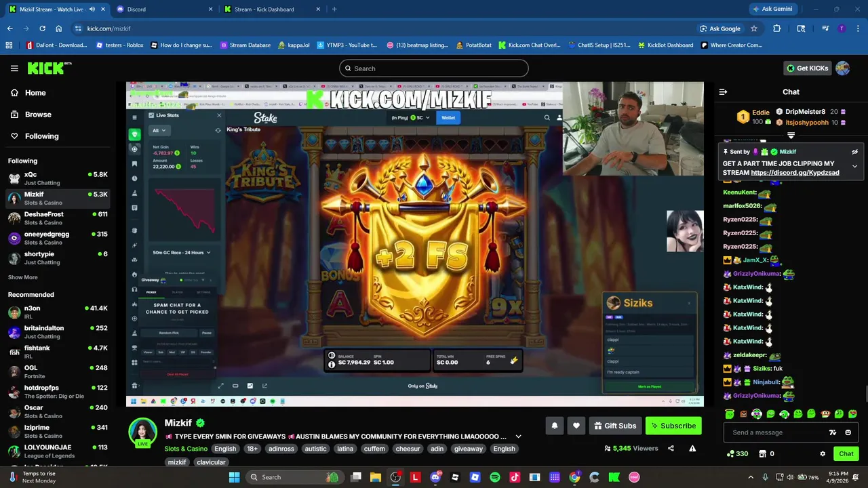
Task: Click the Gift Subs button
Action: pos(615,426)
